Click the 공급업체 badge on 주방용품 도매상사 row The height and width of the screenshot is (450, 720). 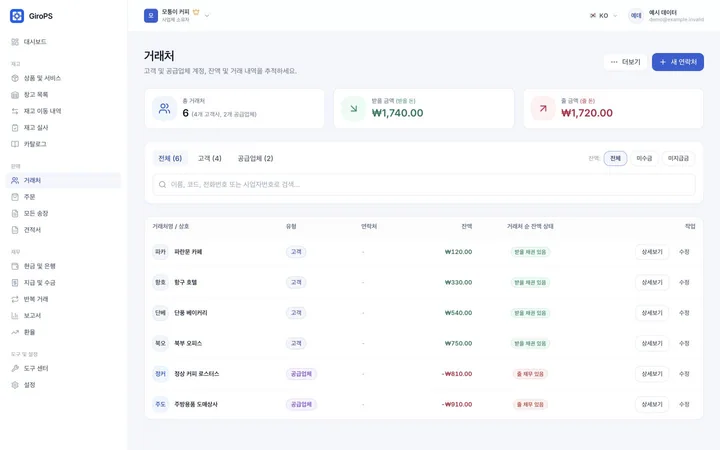[x=301, y=405]
